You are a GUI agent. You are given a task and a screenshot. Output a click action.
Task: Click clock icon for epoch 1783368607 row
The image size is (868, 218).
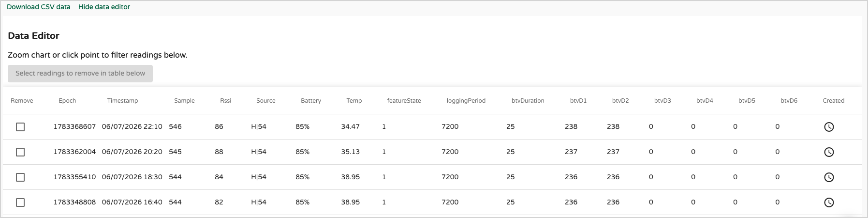pyautogui.click(x=829, y=127)
